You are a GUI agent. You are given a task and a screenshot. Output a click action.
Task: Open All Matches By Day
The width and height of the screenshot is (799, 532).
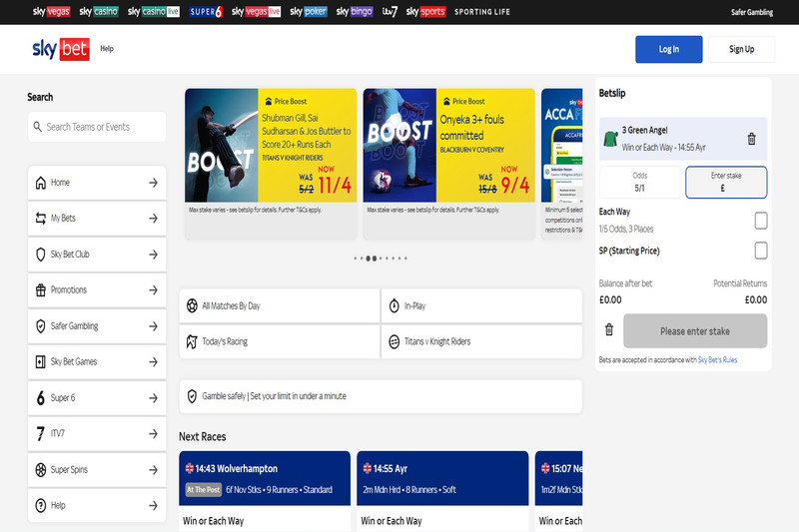point(280,305)
